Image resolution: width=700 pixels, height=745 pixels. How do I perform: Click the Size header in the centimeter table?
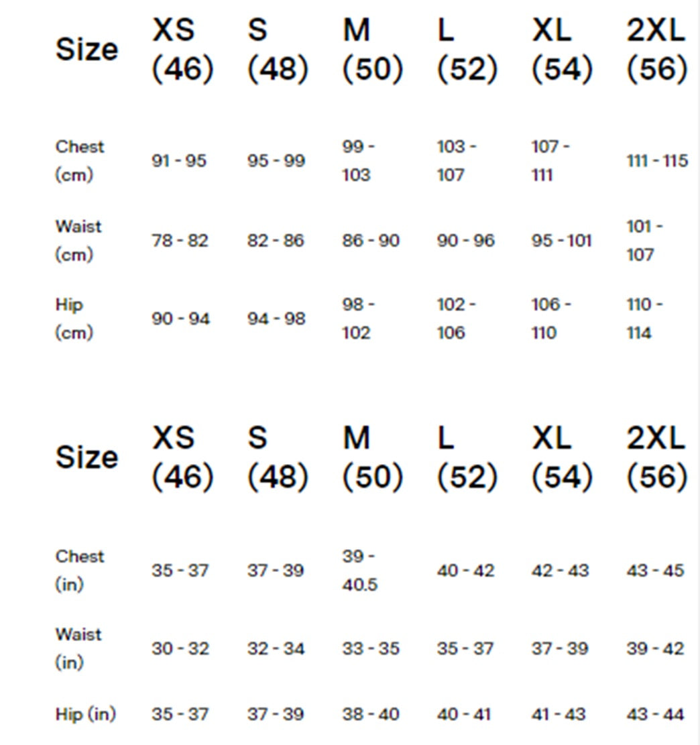click(x=86, y=49)
